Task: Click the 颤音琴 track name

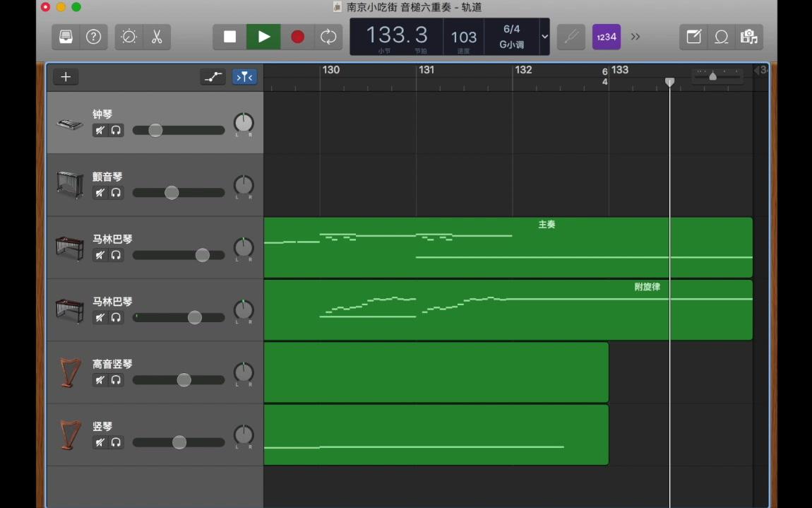Action: click(107, 177)
